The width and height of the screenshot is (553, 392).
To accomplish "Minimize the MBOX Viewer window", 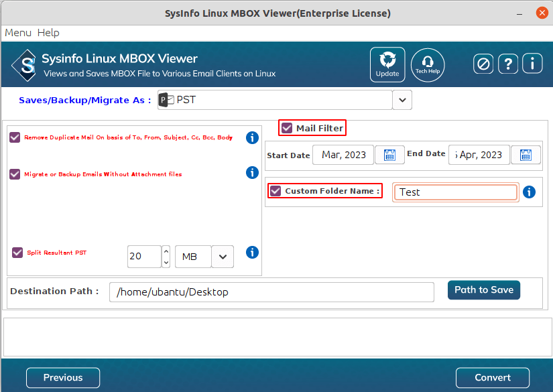I will (x=519, y=14).
